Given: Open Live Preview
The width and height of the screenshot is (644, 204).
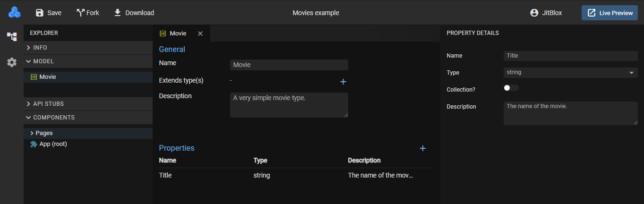Looking at the screenshot, I should point(610,13).
